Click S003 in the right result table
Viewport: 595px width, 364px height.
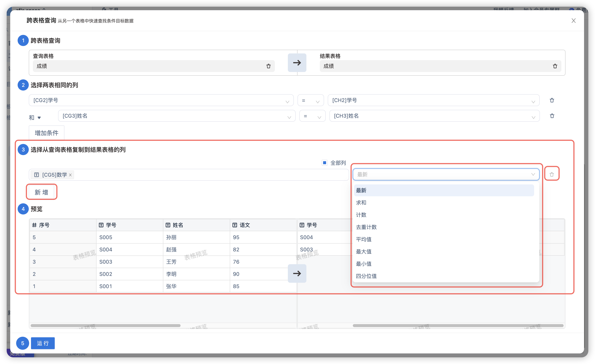(325, 250)
